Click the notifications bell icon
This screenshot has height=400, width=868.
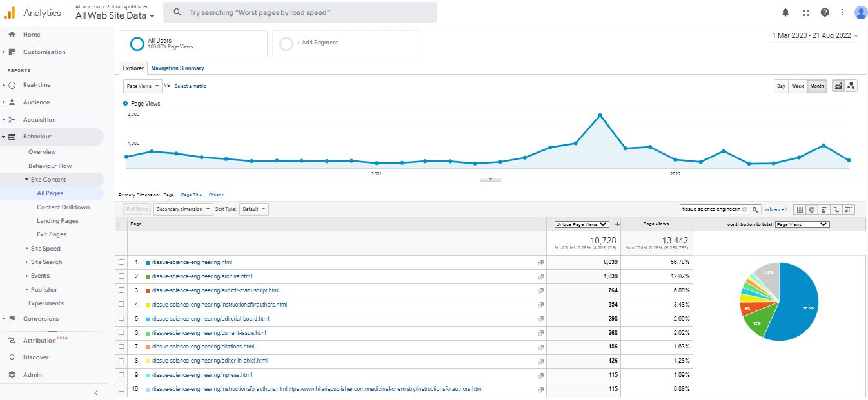(x=785, y=12)
